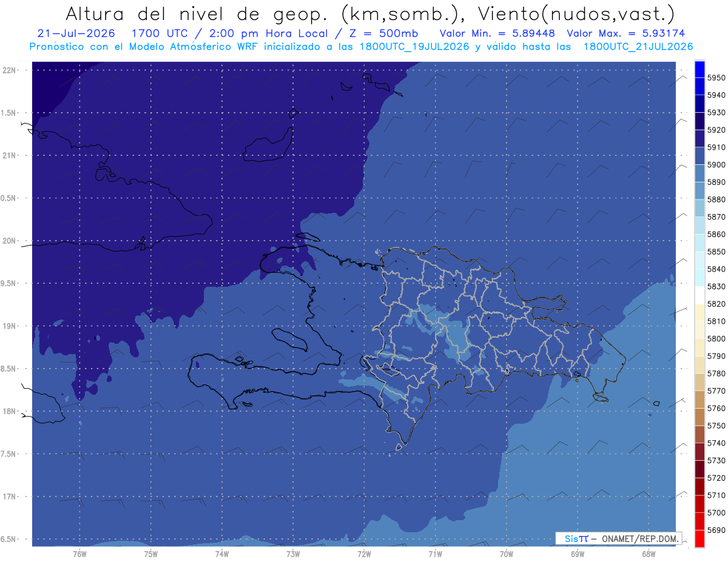This screenshot has width=728, height=562.
Task: Click the bright blue swatch above 5950
Action: [x=699, y=69]
